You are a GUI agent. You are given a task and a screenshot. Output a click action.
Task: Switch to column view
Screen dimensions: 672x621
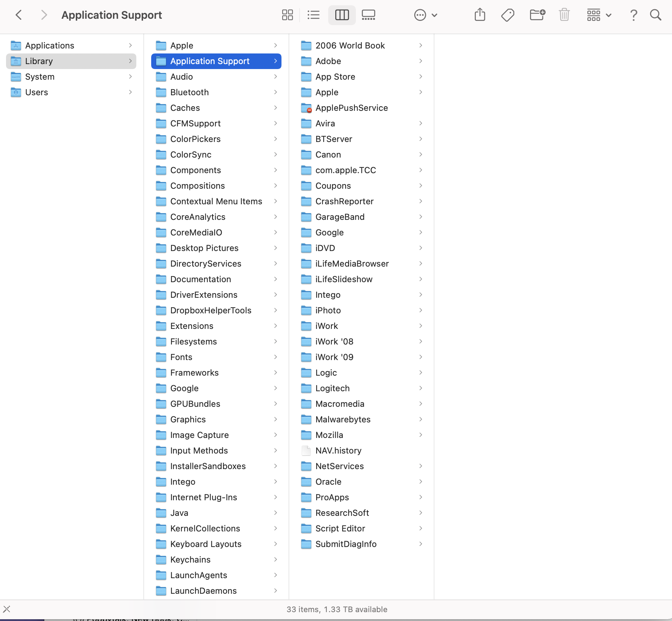coord(342,15)
